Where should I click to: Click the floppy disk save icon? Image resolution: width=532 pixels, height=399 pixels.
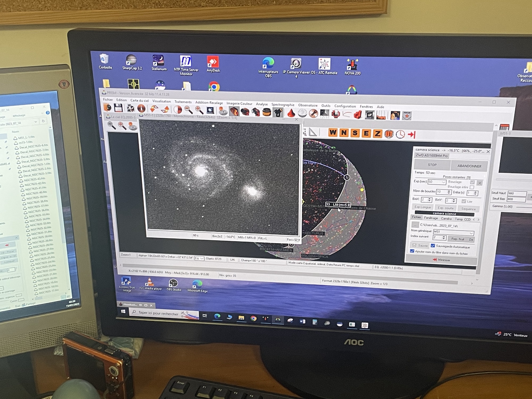[118, 108]
